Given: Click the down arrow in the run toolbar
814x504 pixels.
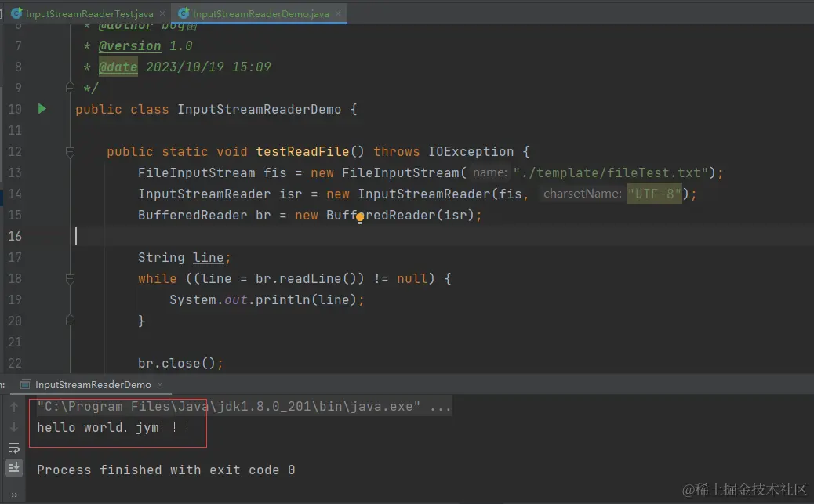Looking at the screenshot, I should (14, 427).
